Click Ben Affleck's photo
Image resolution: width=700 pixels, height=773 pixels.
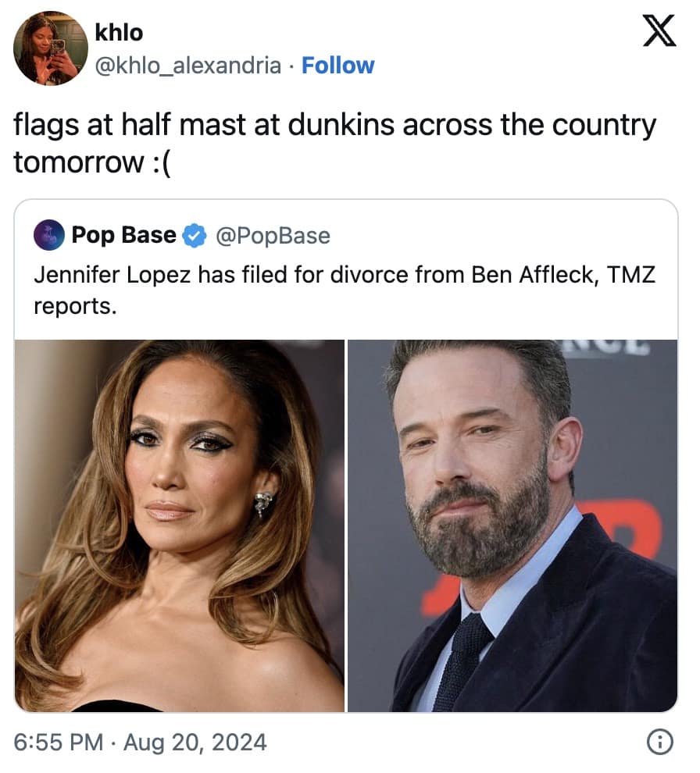516,523
